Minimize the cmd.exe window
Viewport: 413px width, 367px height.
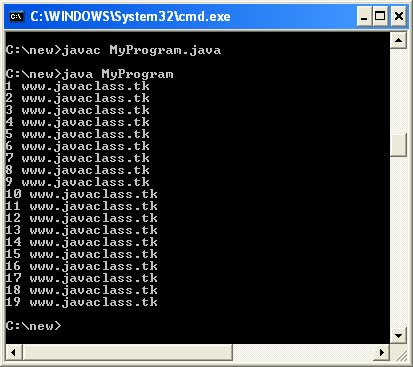(x=364, y=16)
